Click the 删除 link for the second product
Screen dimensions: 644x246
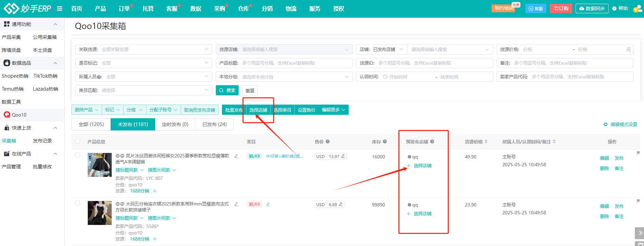604,216
